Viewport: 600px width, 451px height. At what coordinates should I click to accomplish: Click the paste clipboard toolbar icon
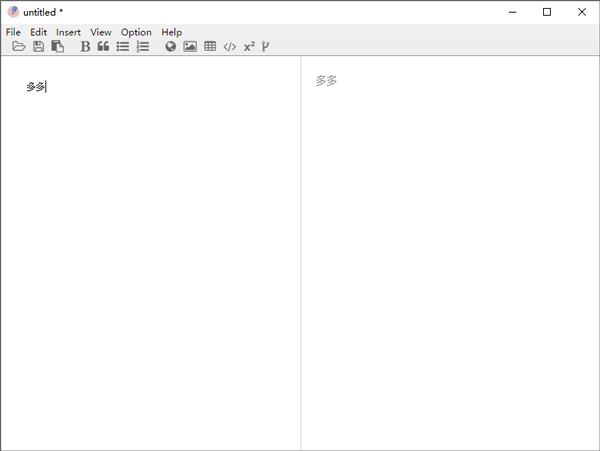57,46
